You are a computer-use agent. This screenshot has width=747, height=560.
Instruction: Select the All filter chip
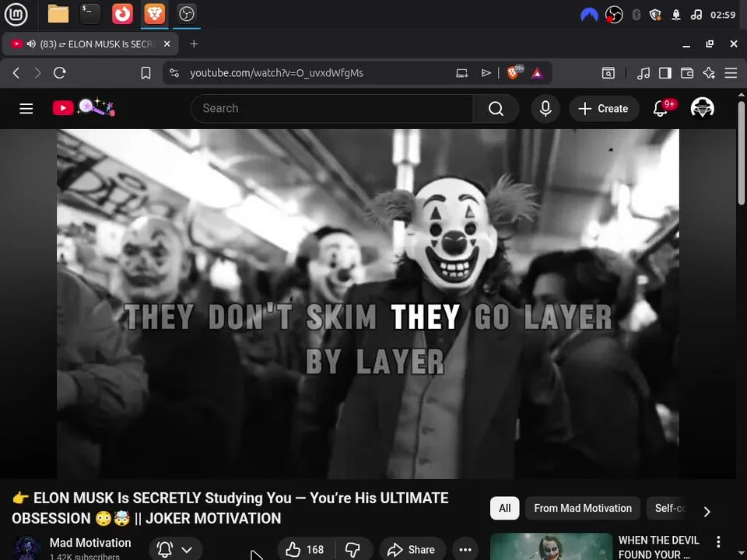tap(504, 508)
